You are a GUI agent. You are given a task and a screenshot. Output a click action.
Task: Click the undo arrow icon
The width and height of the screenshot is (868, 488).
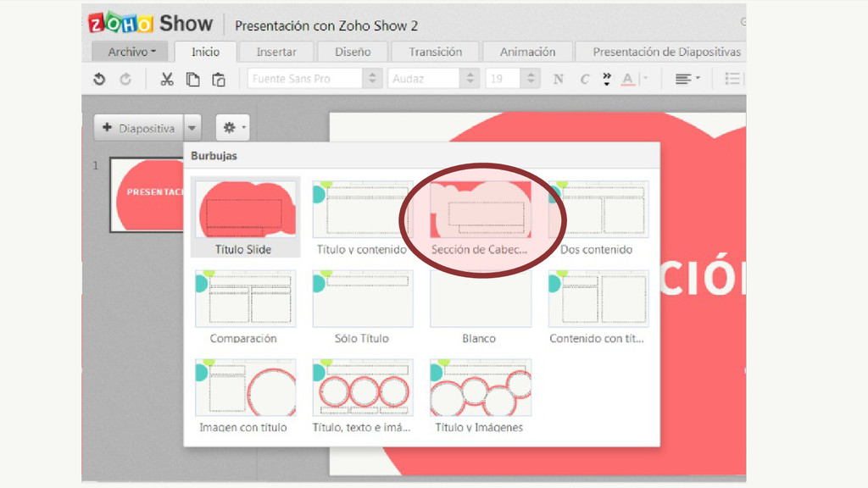pos(100,79)
